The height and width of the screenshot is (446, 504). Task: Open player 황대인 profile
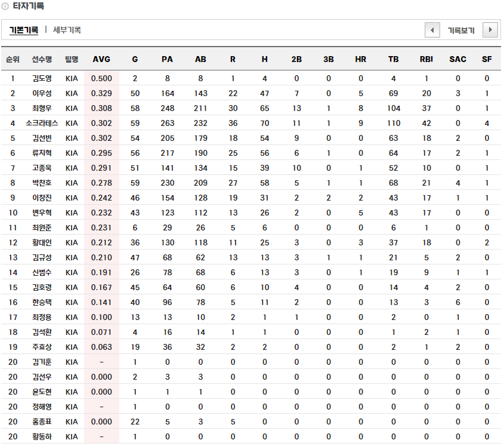tap(42, 242)
